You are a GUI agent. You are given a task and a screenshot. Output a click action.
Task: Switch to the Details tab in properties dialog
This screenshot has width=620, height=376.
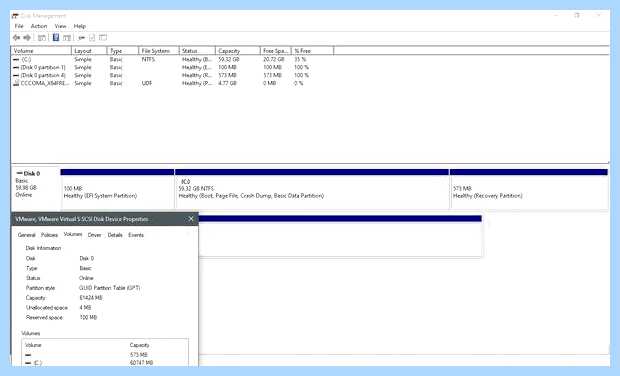pyautogui.click(x=115, y=235)
